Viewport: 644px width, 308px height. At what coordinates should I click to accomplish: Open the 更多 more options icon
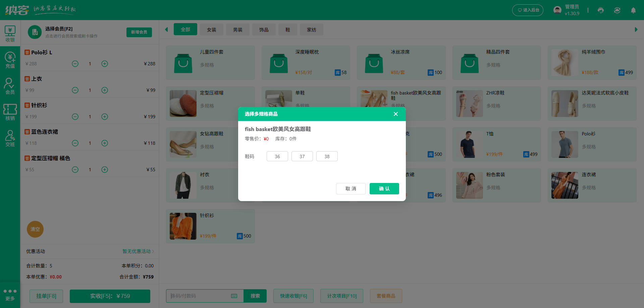pyautogui.click(x=10, y=294)
